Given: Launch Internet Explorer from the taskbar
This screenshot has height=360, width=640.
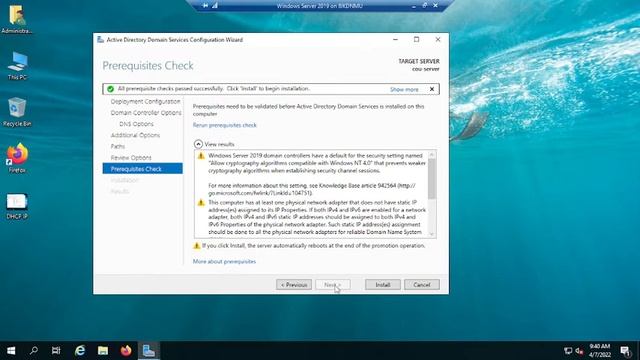Looking at the screenshot, I should (80, 351).
